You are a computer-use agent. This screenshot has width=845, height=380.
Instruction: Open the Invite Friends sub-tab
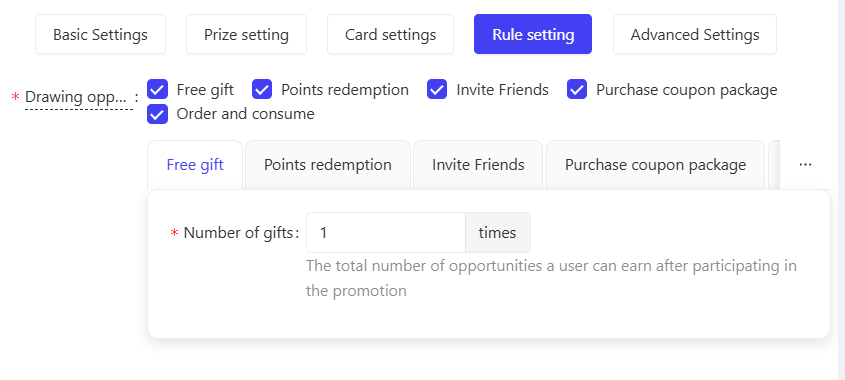tap(478, 165)
